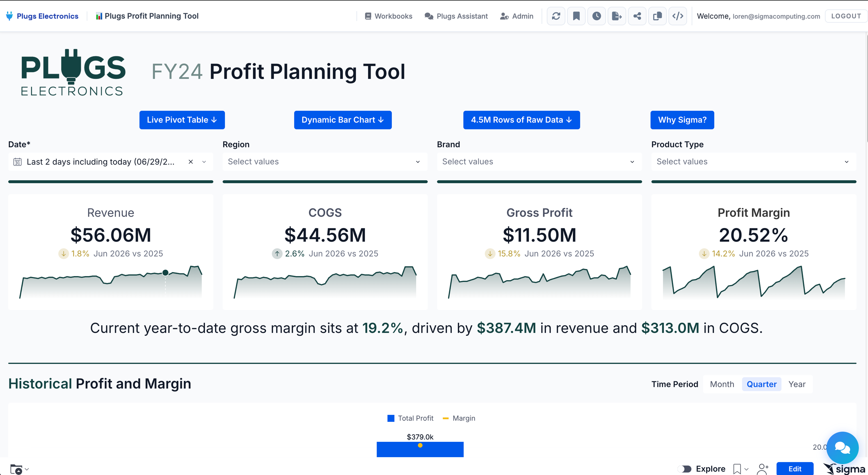Viewport: 868px width, 475px height.
Task: Click the Admin user-lock icon
Action: tap(504, 16)
